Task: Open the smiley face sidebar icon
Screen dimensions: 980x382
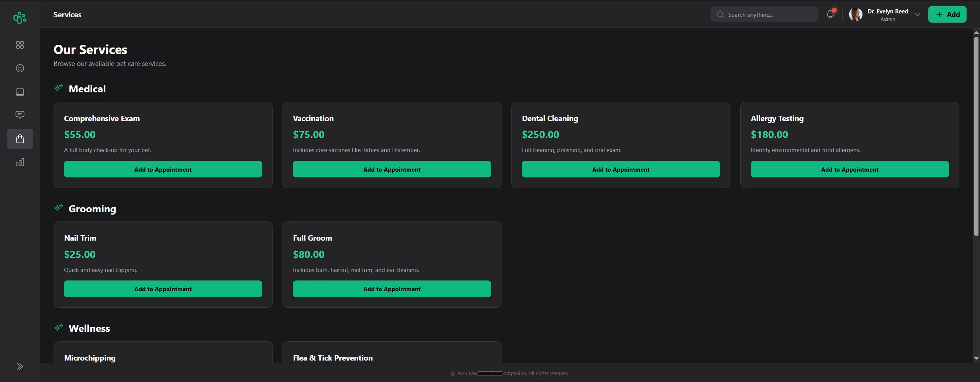Action: (20, 68)
